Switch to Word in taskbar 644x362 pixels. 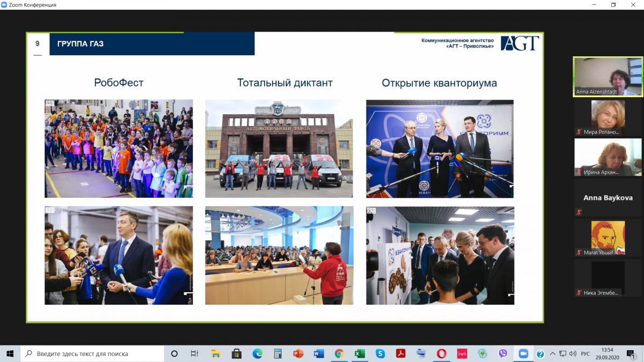coord(319,353)
